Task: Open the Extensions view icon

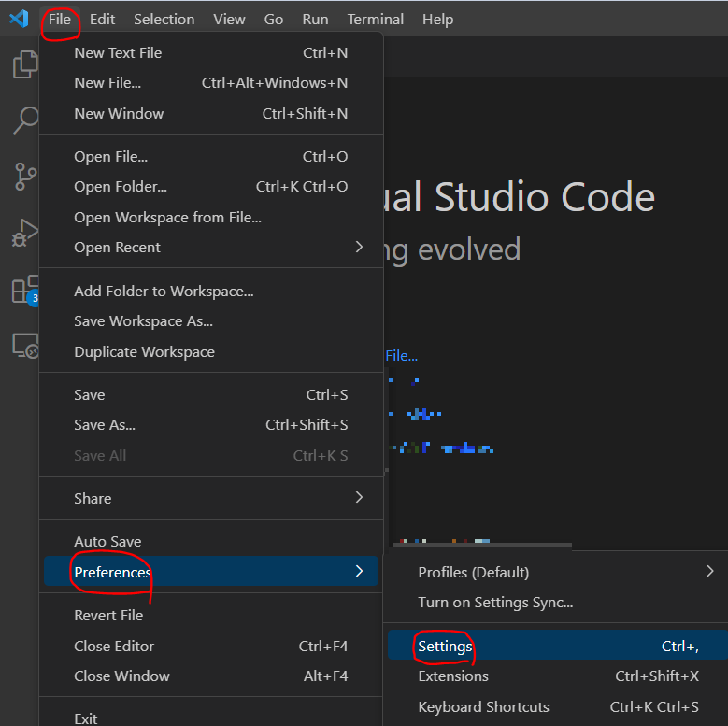Action: point(25,290)
